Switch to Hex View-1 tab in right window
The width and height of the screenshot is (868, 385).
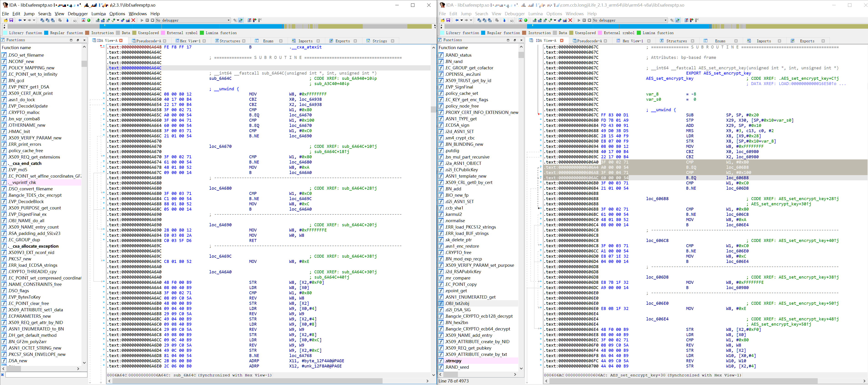632,41
